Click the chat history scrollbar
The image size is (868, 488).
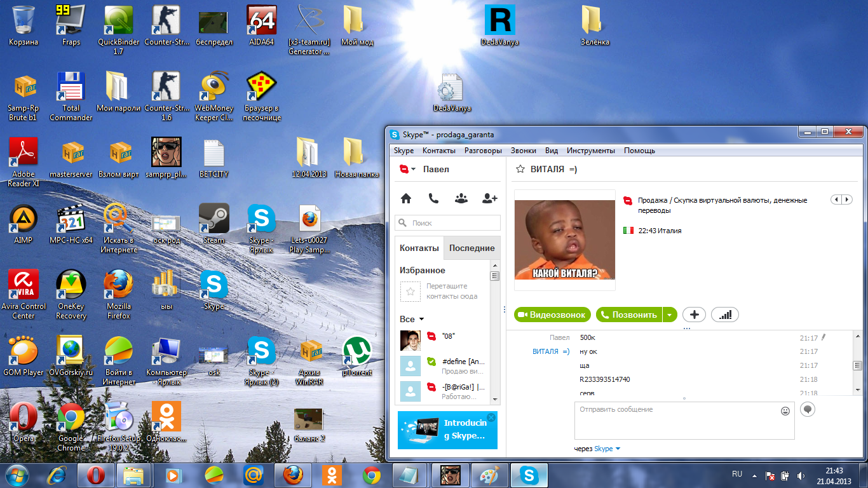click(857, 365)
